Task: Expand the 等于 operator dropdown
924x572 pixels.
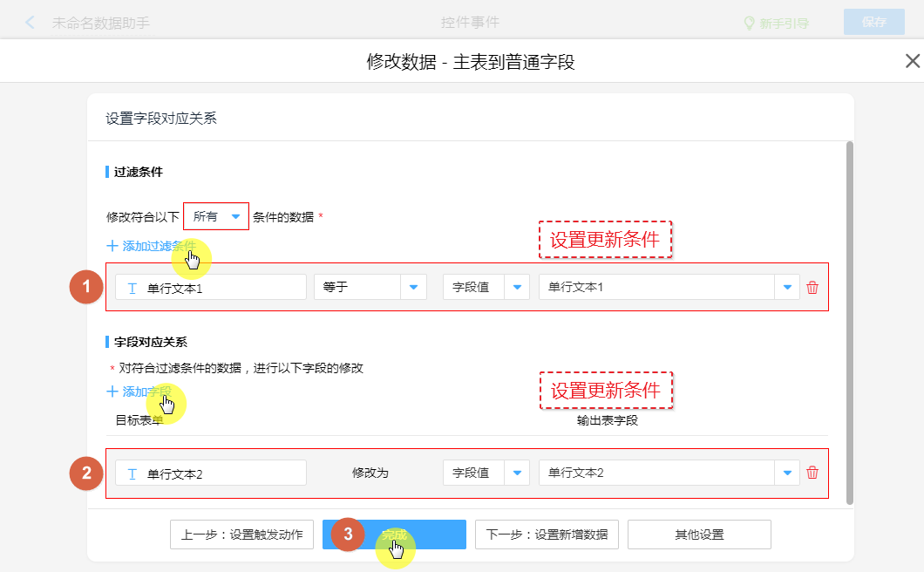Action: pos(413,287)
